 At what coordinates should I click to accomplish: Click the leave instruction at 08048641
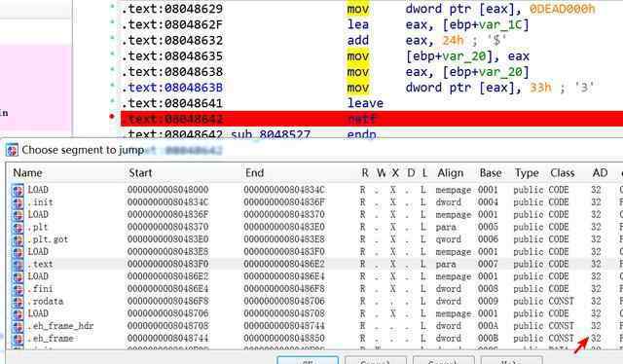click(365, 103)
